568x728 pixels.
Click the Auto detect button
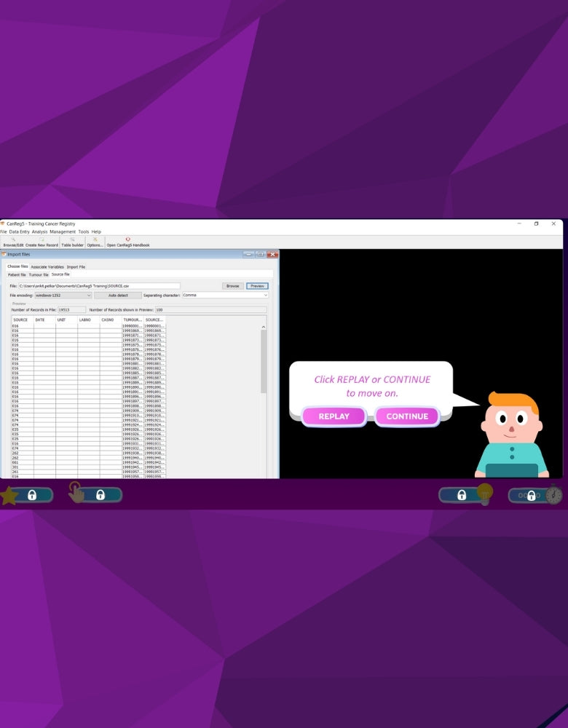(118, 296)
